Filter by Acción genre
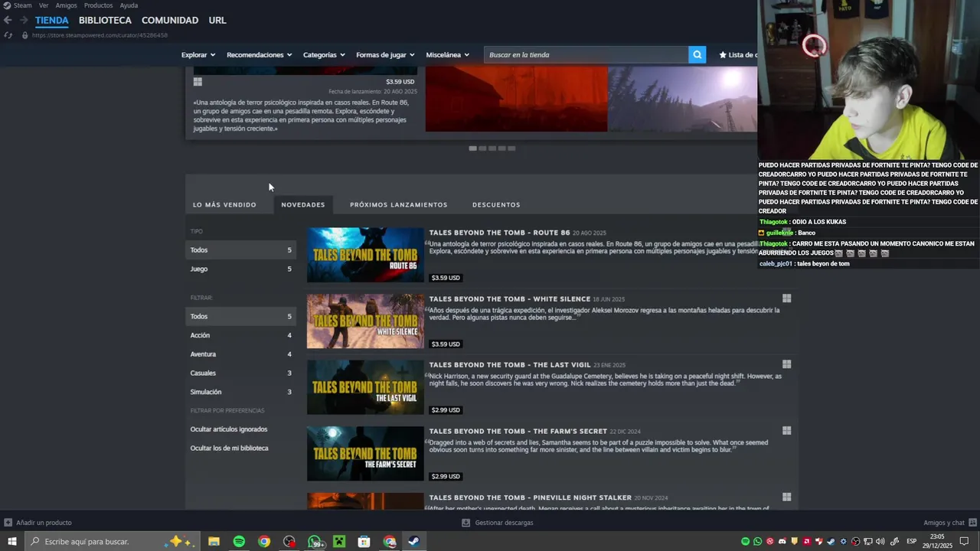 pos(240,335)
